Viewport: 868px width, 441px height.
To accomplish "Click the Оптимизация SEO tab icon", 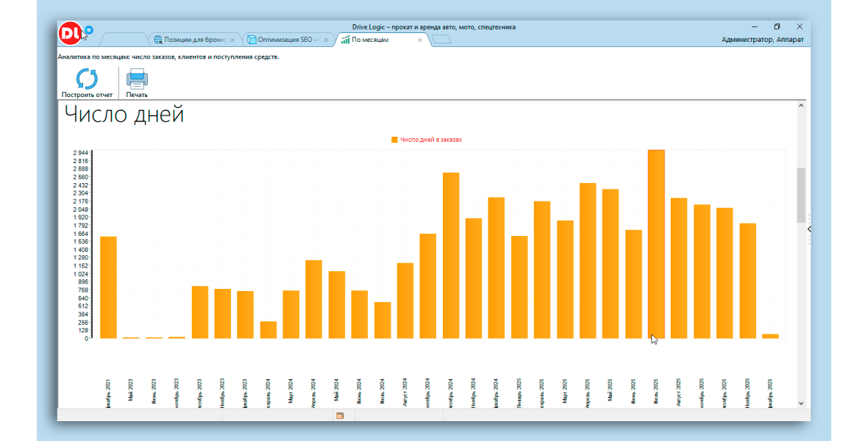I will (x=252, y=40).
